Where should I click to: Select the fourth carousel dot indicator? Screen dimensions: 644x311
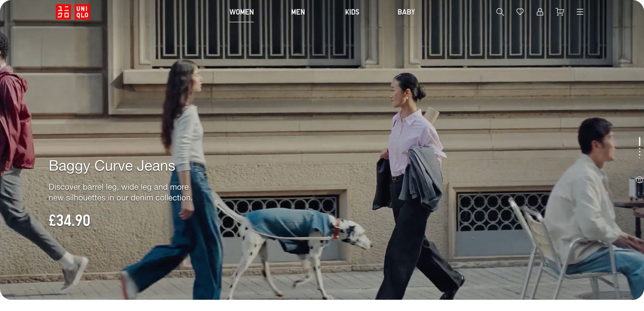(x=639, y=155)
